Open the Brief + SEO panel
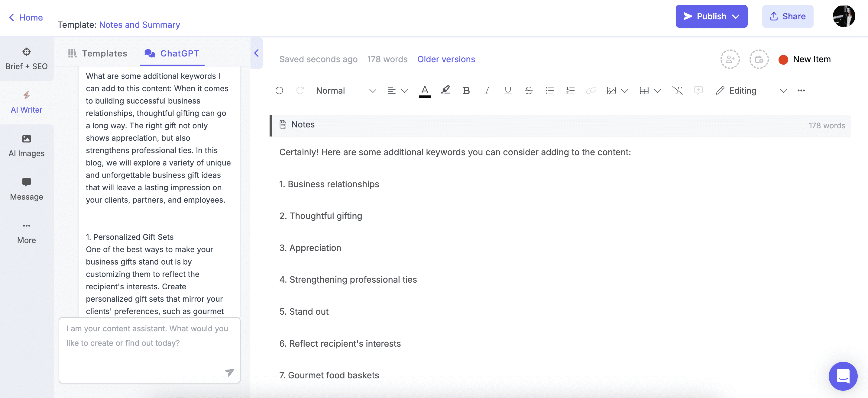This screenshot has width=868, height=398. 26,59
